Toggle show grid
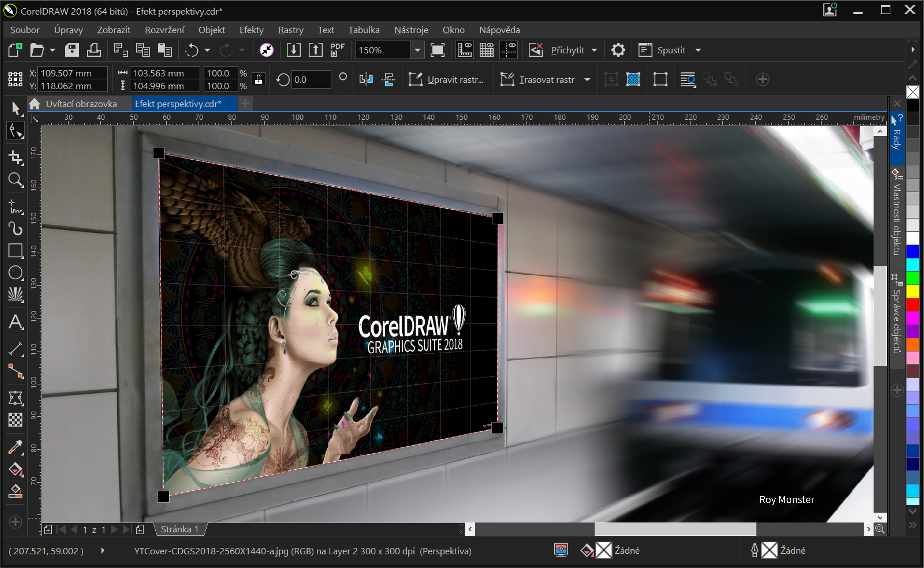This screenshot has height=568, width=924. click(x=487, y=50)
